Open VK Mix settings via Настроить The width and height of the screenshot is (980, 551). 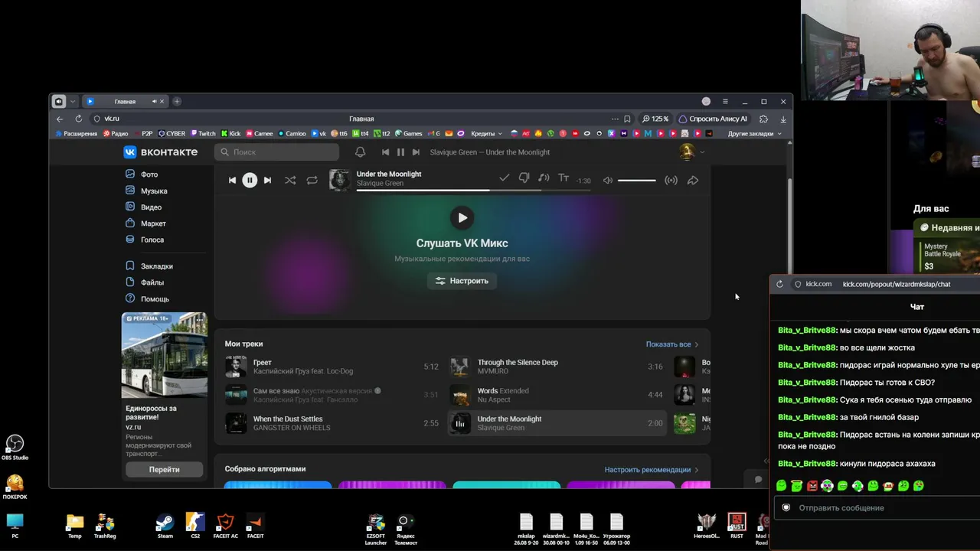(x=462, y=281)
